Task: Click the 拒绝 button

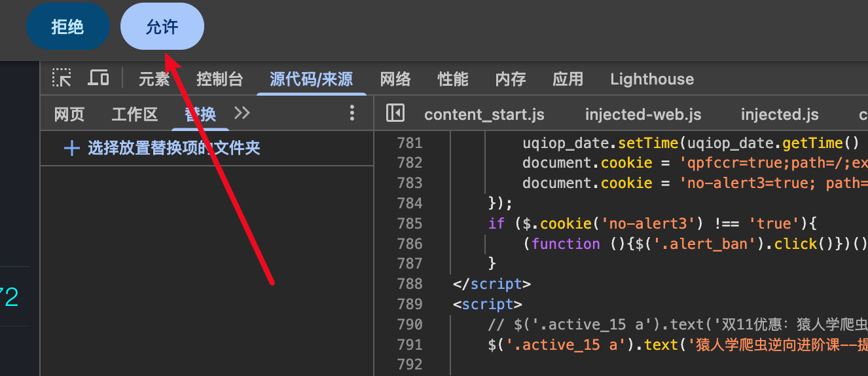Action: click(67, 26)
